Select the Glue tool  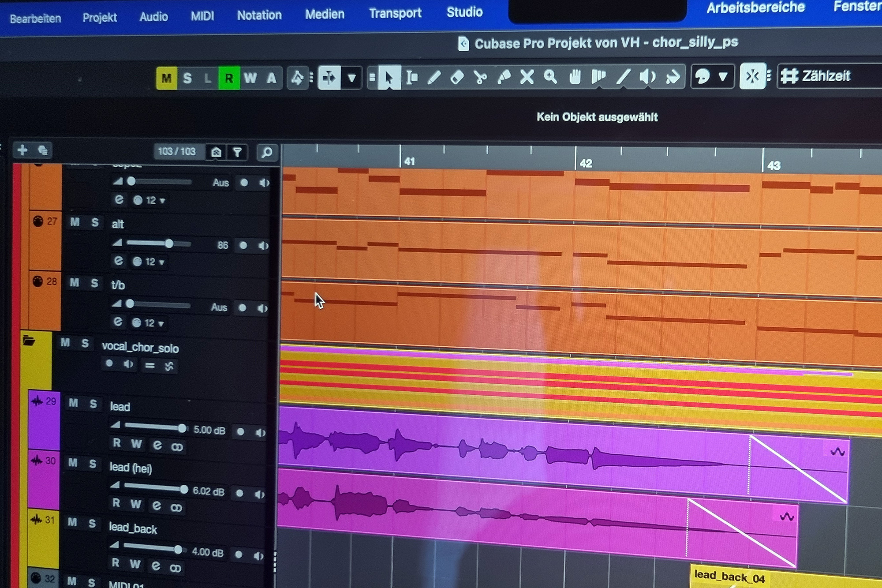pos(503,78)
